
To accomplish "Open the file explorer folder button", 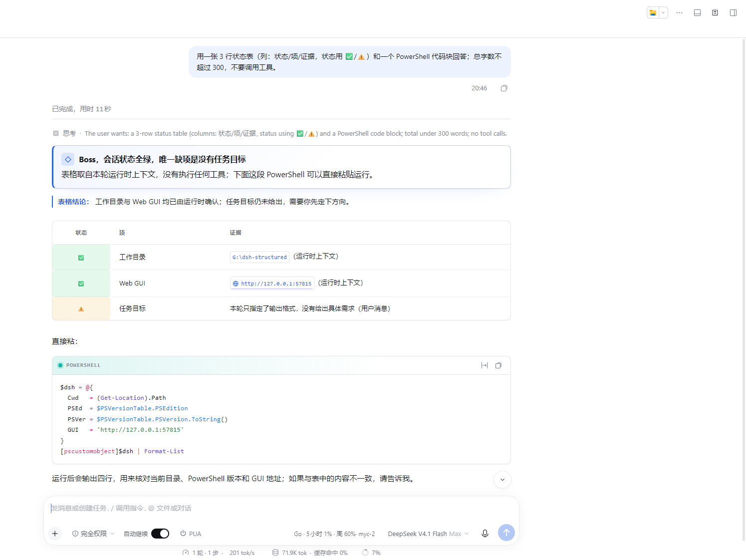I will click(653, 13).
